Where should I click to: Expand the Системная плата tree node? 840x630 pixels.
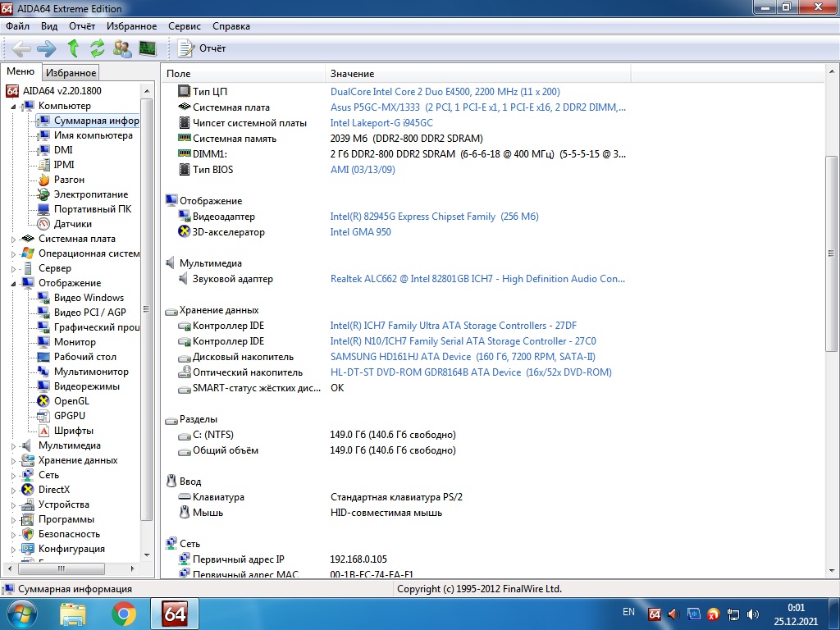(14, 239)
